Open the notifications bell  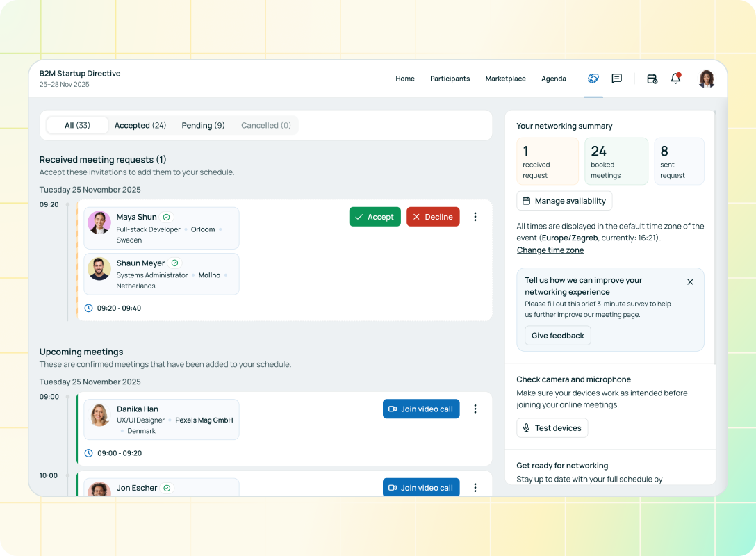tap(675, 79)
